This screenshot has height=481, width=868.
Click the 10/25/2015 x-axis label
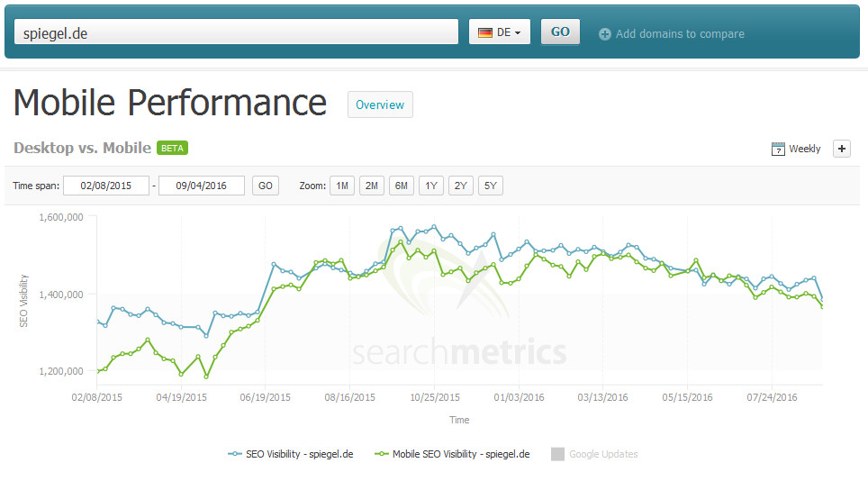(x=435, y=397)
